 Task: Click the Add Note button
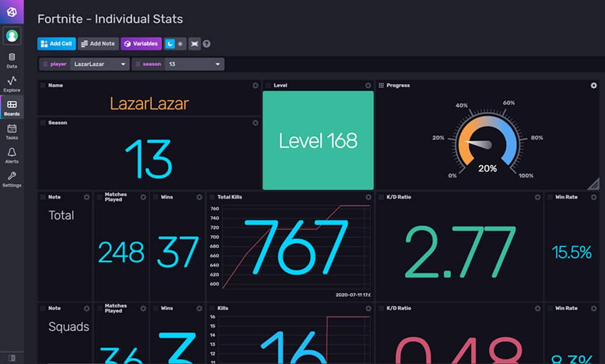click(x=98, y=44)
